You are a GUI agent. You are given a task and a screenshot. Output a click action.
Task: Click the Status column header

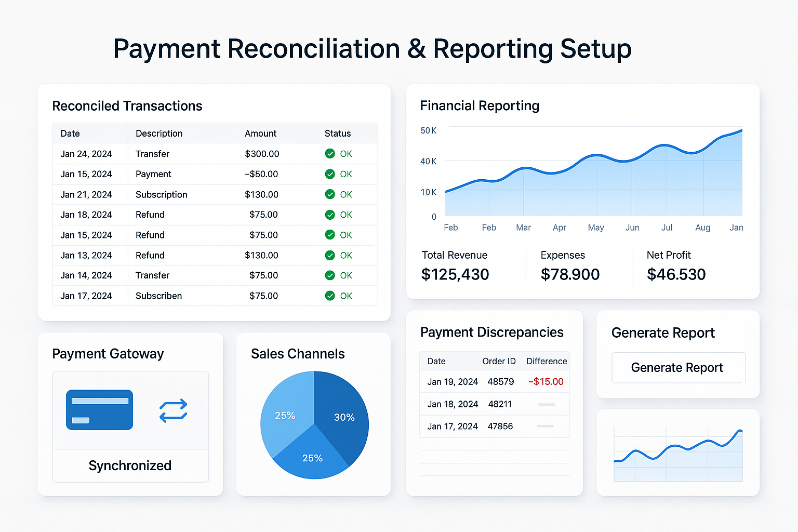[x=337, y=134]
